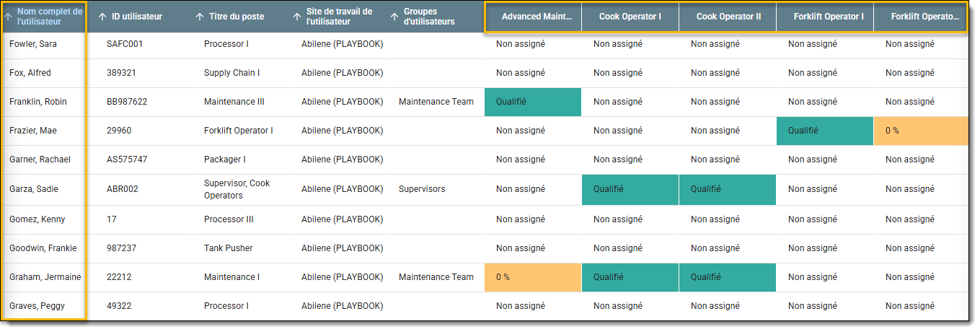980x332 pixels.
Task: Click the Supervisors group cell
Action: coord(421,189)
